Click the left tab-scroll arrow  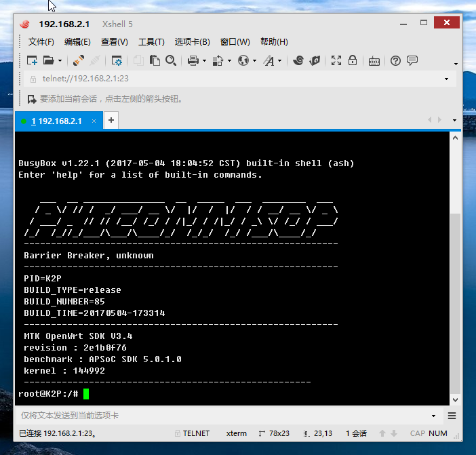coord(430,120)
